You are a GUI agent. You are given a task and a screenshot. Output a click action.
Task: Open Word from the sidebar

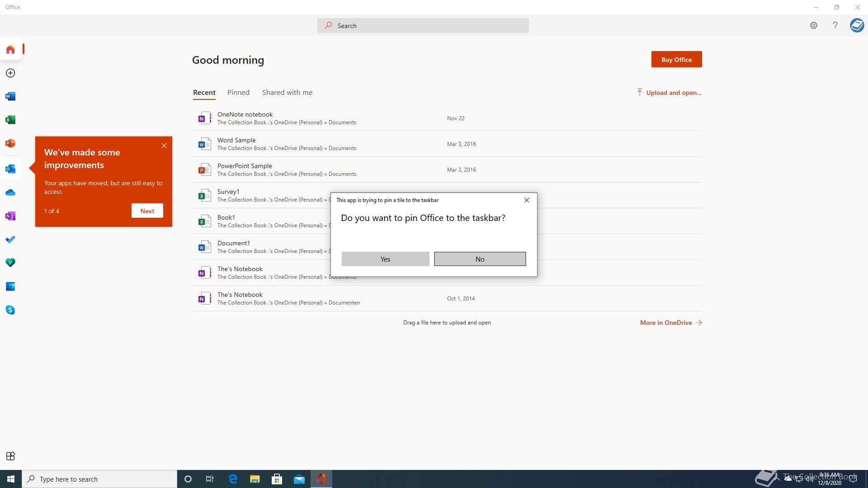pos(10,96)
